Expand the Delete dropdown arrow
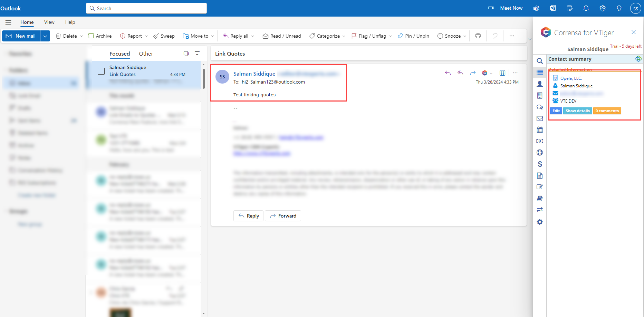 (81, 36)
